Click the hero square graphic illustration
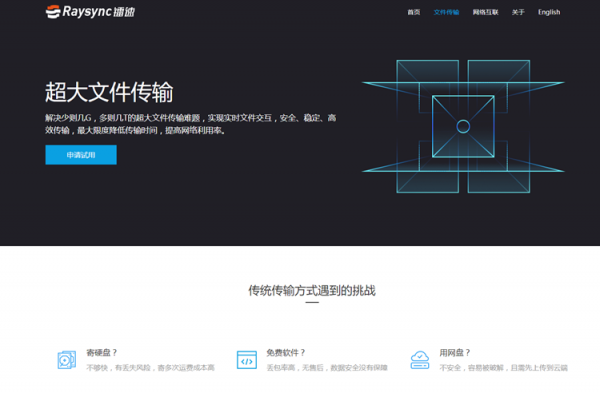Screen dimensions: 600x393 463,126
